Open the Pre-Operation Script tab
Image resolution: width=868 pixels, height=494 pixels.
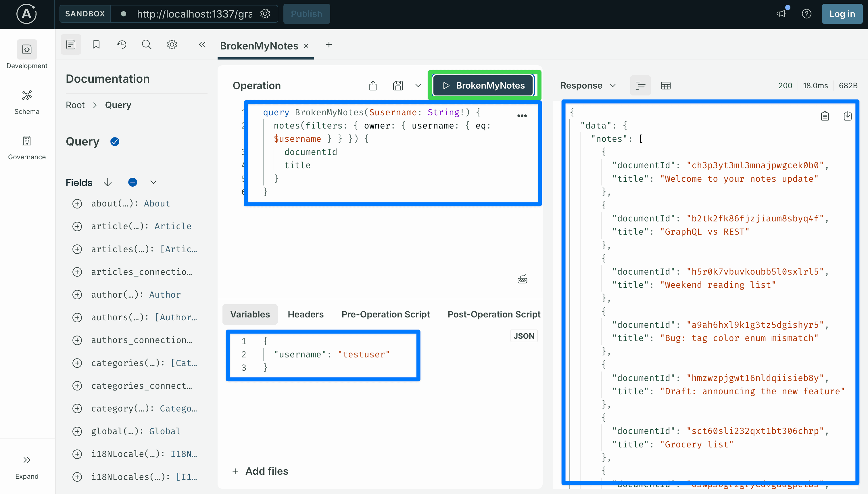click(385, 314)
